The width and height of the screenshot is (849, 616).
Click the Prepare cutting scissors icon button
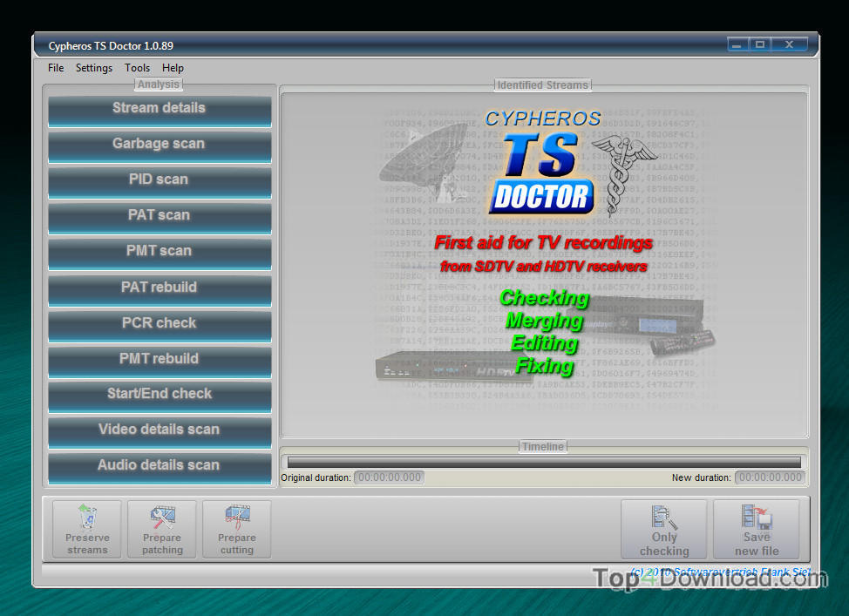236,529
